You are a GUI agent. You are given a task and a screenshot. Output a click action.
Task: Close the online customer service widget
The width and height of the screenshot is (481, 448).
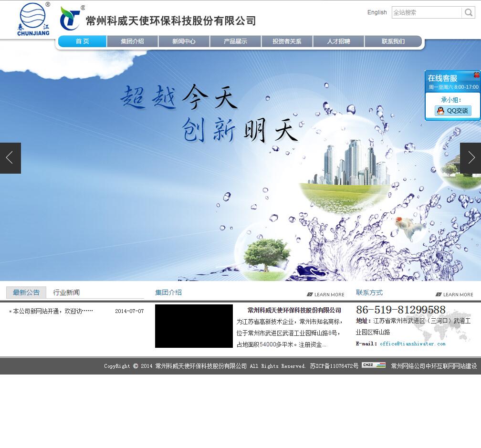[x=476, y=74]
